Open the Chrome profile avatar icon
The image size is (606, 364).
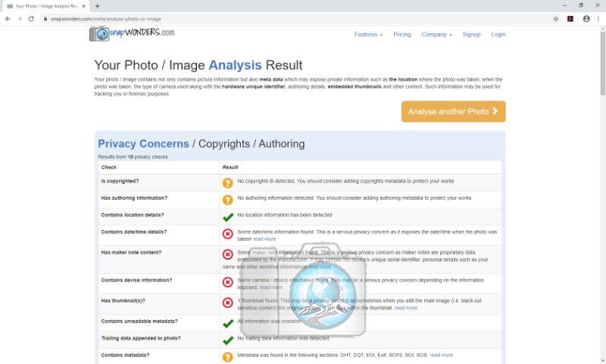586,18
